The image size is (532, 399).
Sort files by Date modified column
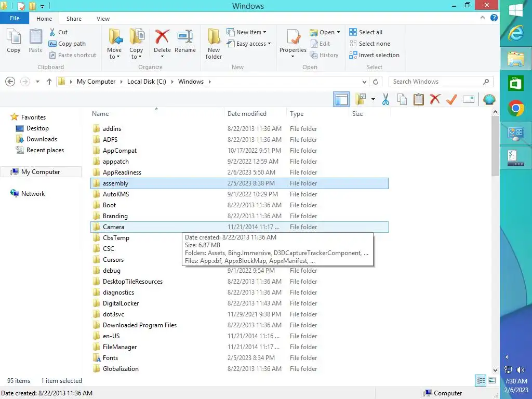[x=247, y=114]
